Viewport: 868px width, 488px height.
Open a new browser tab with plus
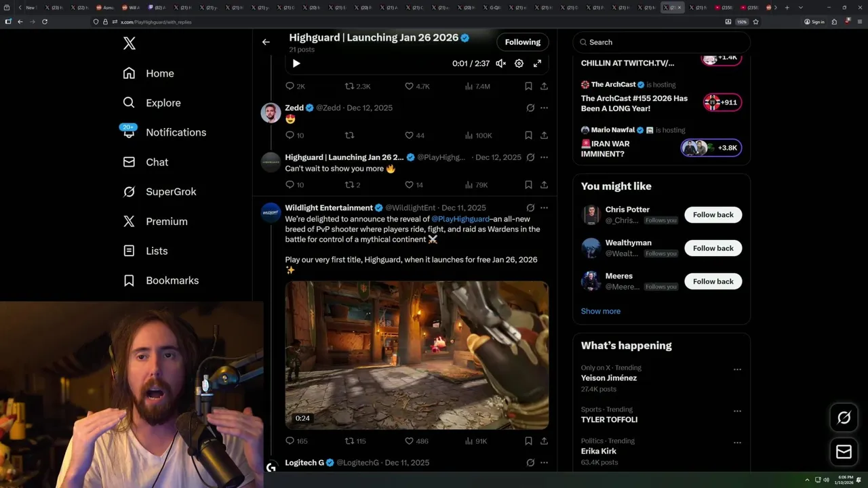(787, 7)
